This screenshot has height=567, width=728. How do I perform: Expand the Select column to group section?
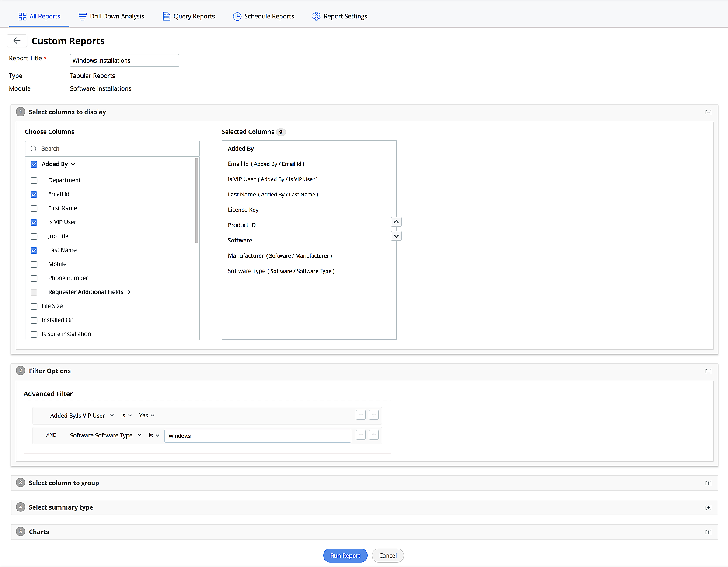pos(708,483)
